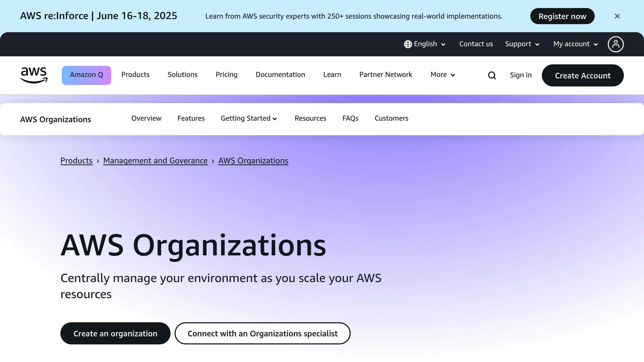This screenshot has width=644, height=362.
Task: Click the Sign in link
Action: click(x=520, y=75)
